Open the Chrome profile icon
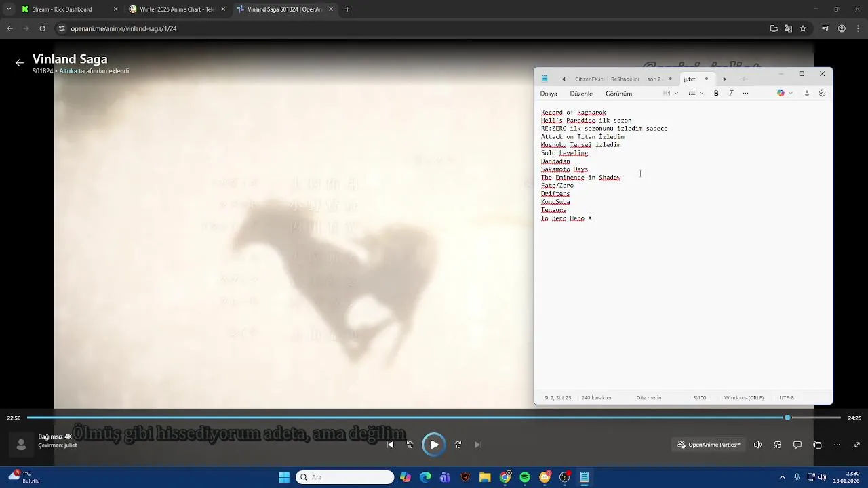The image size is (868, 488). click(x=842, y=28)
